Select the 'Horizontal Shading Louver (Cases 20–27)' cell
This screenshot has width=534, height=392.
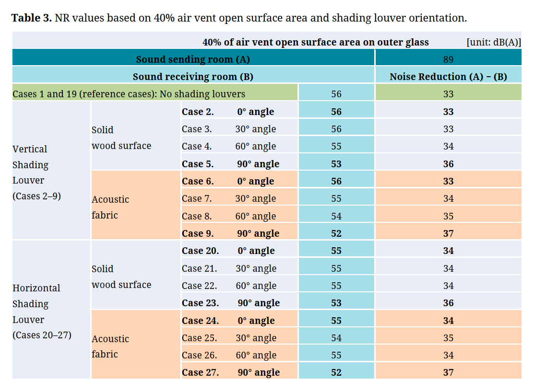[x=42, y=311]
